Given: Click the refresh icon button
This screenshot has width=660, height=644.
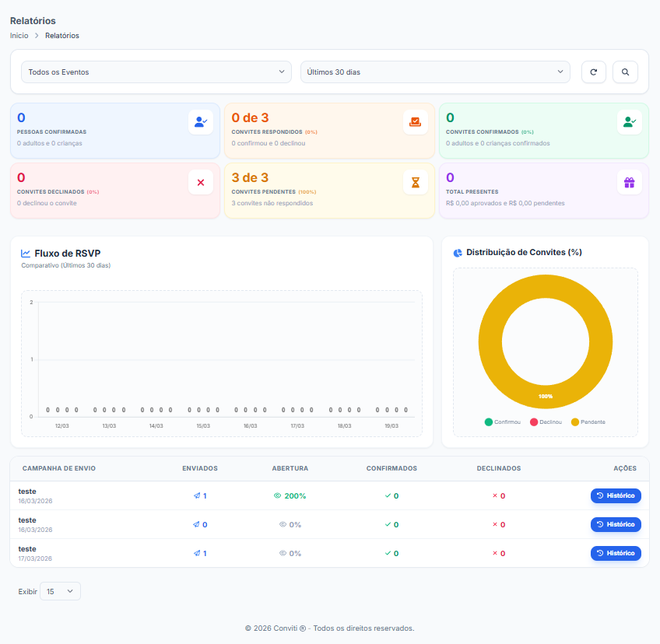Looking at the screenshot, I should point(593,72).
